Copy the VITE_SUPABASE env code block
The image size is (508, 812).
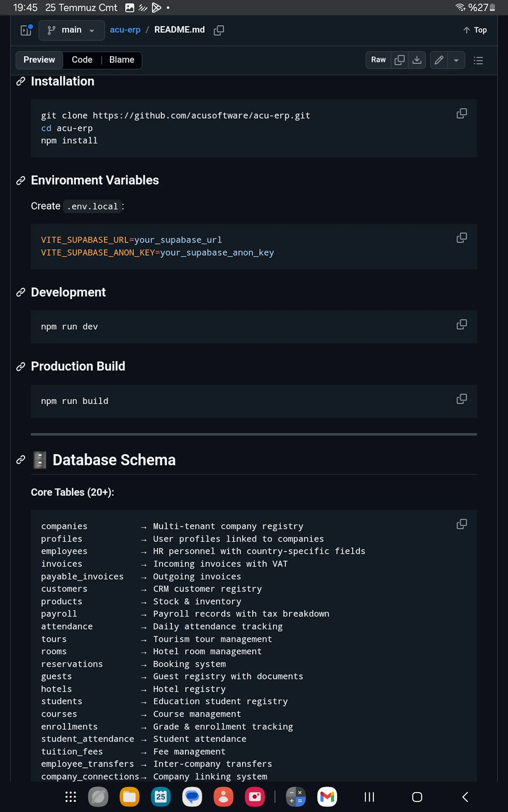[x=462, y=238]
